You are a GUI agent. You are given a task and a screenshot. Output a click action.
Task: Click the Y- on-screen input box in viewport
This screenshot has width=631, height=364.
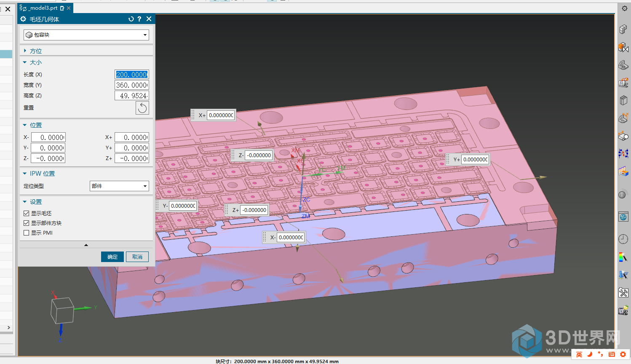pos(183,206)
